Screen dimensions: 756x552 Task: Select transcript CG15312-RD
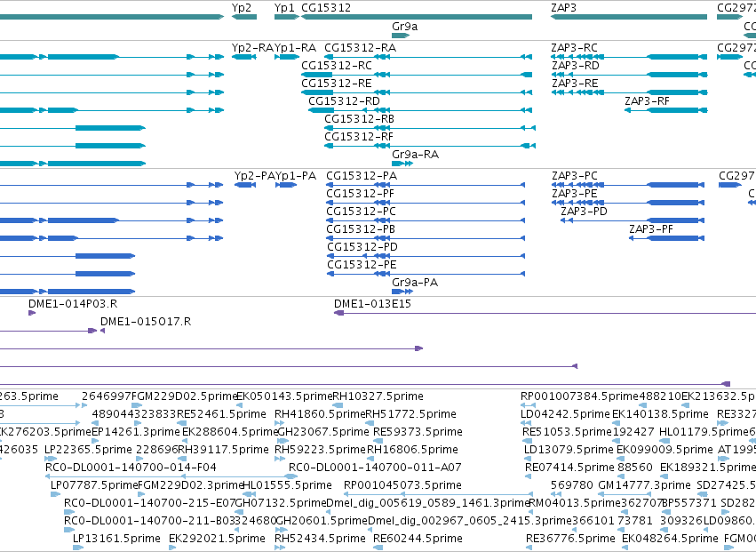[345, 101]
